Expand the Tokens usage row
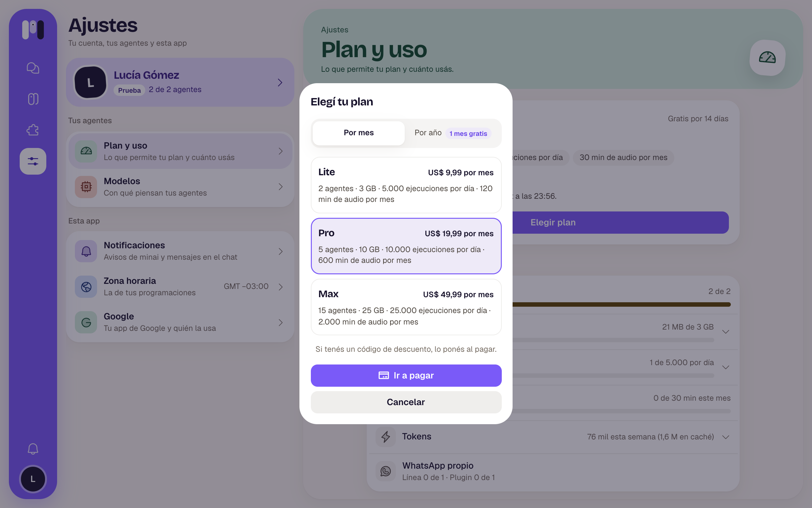812x508 pixels. 725,437
